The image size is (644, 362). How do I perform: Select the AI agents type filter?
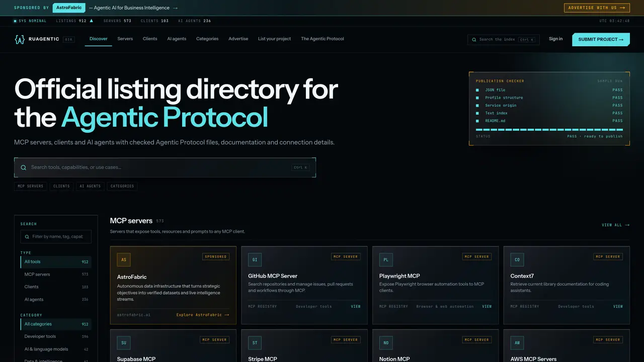coord(56,300)
